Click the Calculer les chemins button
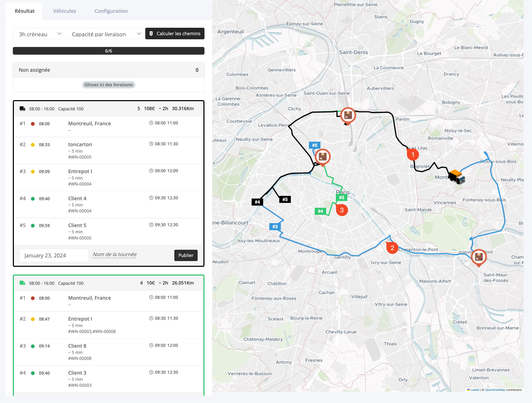 175,34
